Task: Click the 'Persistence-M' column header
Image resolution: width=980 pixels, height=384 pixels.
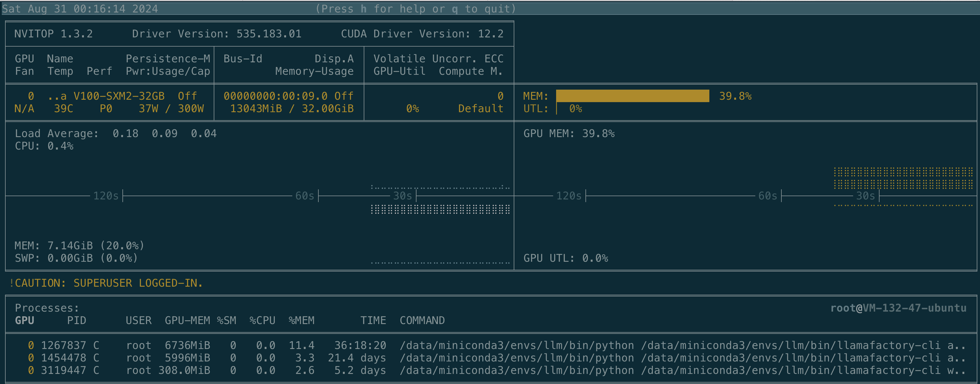Action: [x=168, y=59]
